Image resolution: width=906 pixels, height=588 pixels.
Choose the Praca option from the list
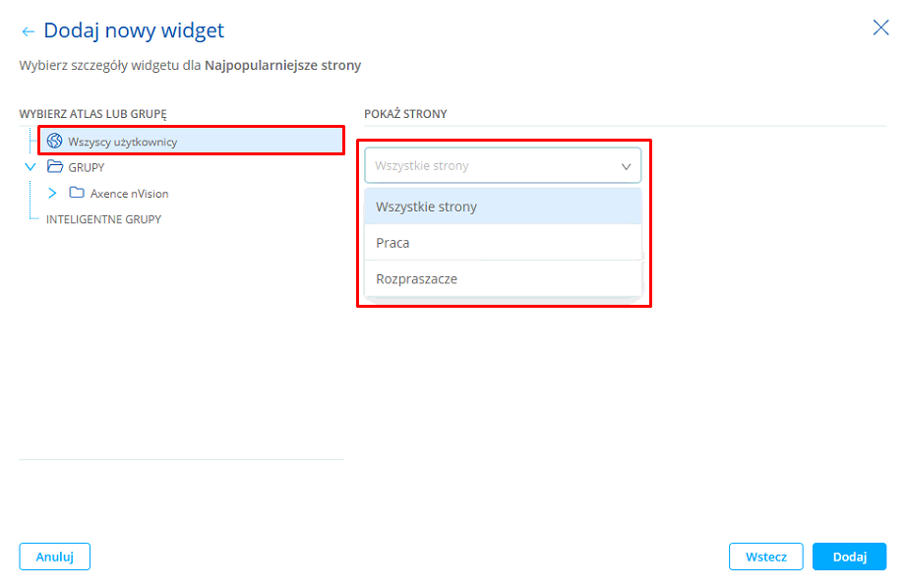[393, 243]
